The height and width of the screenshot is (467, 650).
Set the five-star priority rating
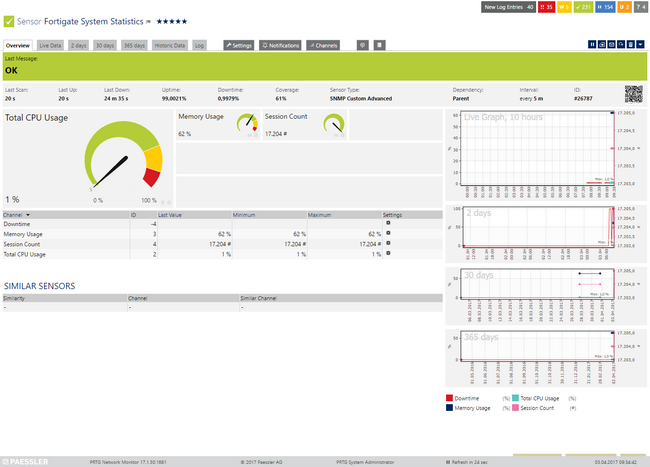click(x=172, y=22)
